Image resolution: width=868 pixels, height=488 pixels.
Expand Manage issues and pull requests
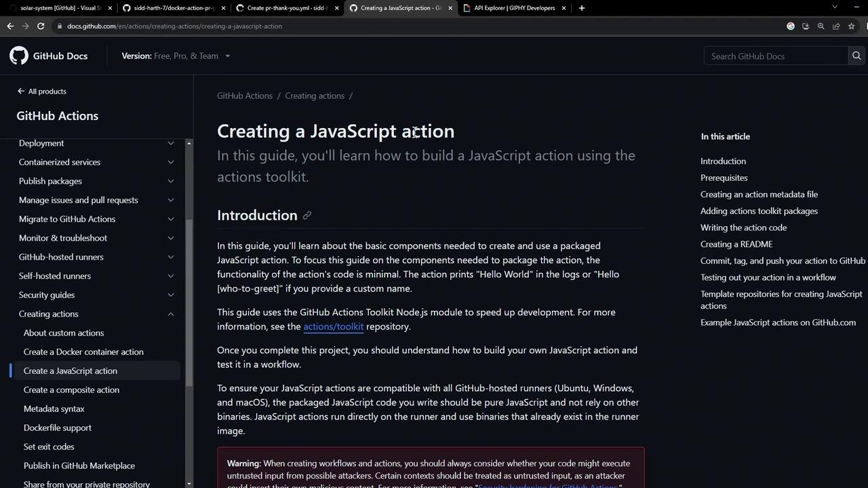click(x=171, y=200)
